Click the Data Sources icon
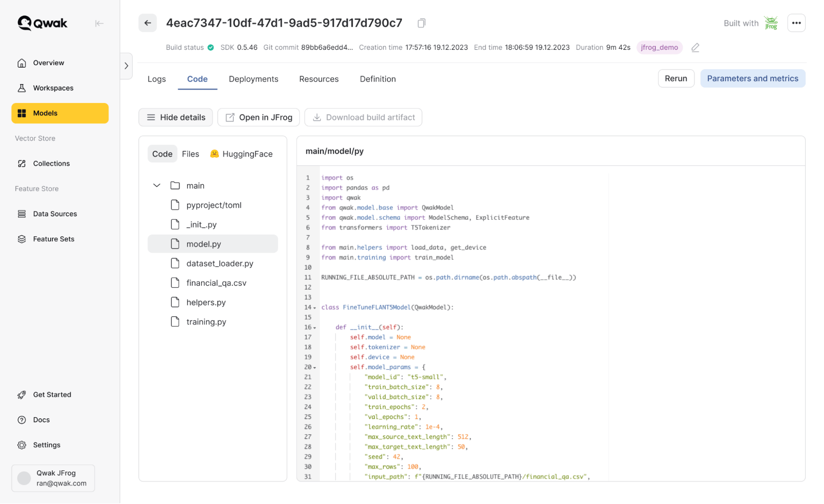The height and width of the screenshot is (504, 824). (22, 213)
